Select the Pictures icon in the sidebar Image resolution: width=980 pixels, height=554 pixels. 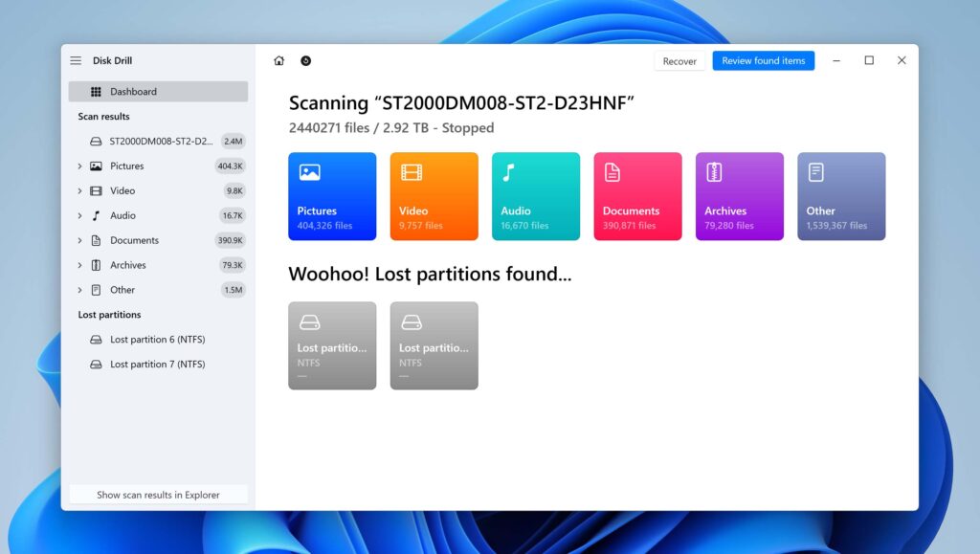pos(99,166)
